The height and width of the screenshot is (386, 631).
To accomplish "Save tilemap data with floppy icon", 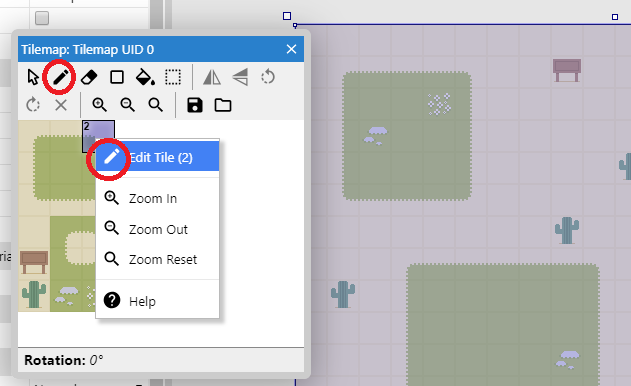I will coord(195,105).
